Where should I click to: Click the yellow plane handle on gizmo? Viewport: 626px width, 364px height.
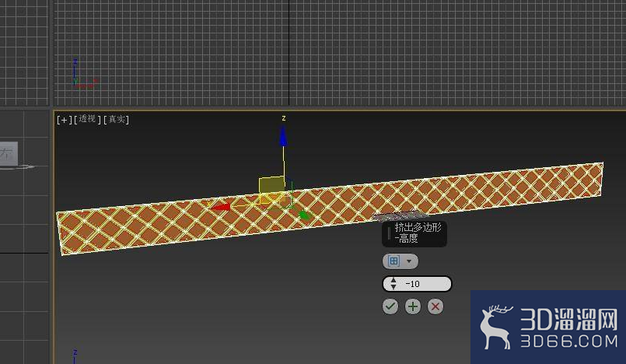tap(271, 184)
